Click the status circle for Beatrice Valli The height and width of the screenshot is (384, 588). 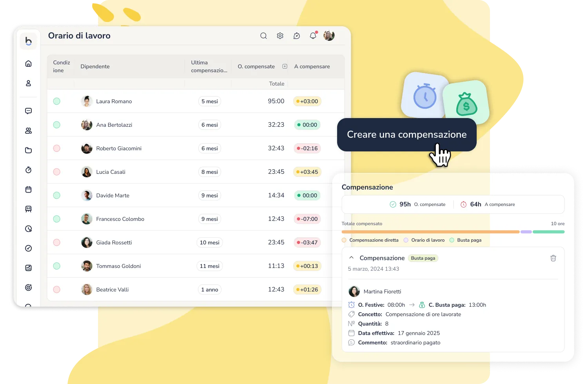(56, 289)
